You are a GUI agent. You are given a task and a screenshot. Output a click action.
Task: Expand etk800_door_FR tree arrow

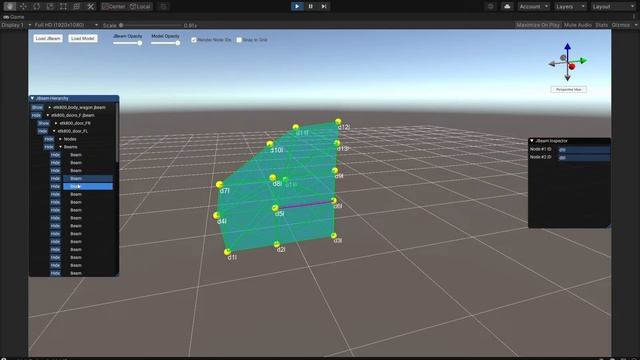[56, 123]
